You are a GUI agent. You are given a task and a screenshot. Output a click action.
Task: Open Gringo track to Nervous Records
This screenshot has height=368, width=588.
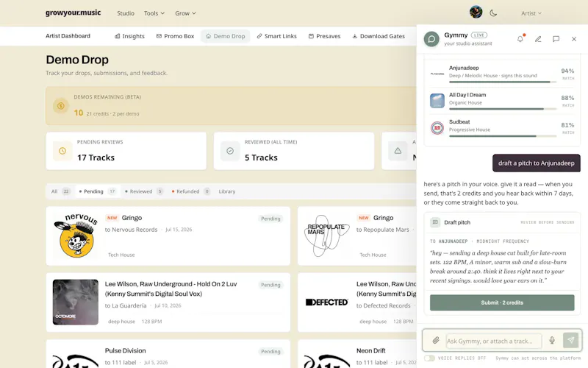pyautogui.click(x=132, y=218)
